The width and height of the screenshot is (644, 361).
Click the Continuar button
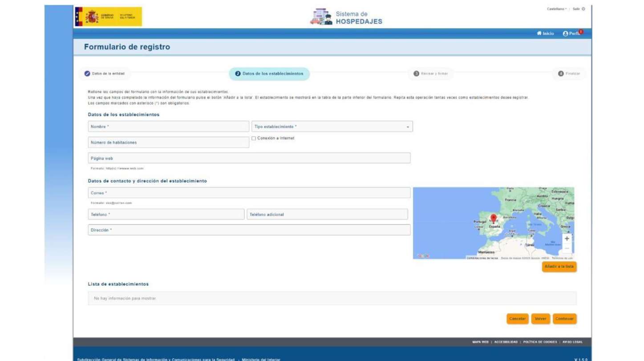564,319
